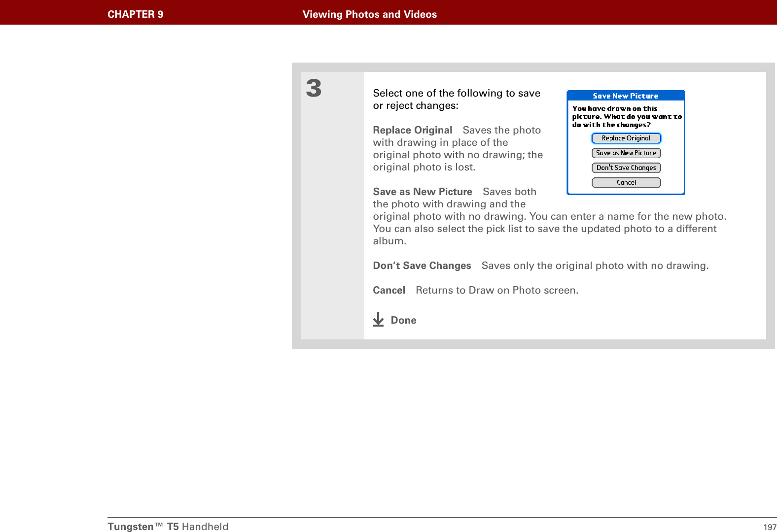Click the bold 'Cancel' heading in instructions
This screenshot has height=532, width=777.
click(x=389, y=290)
